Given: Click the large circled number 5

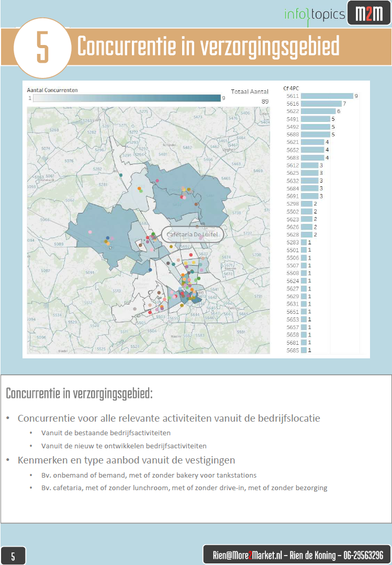Looking at the screenshot, I should pyautogui.click(x=42, y=48).
